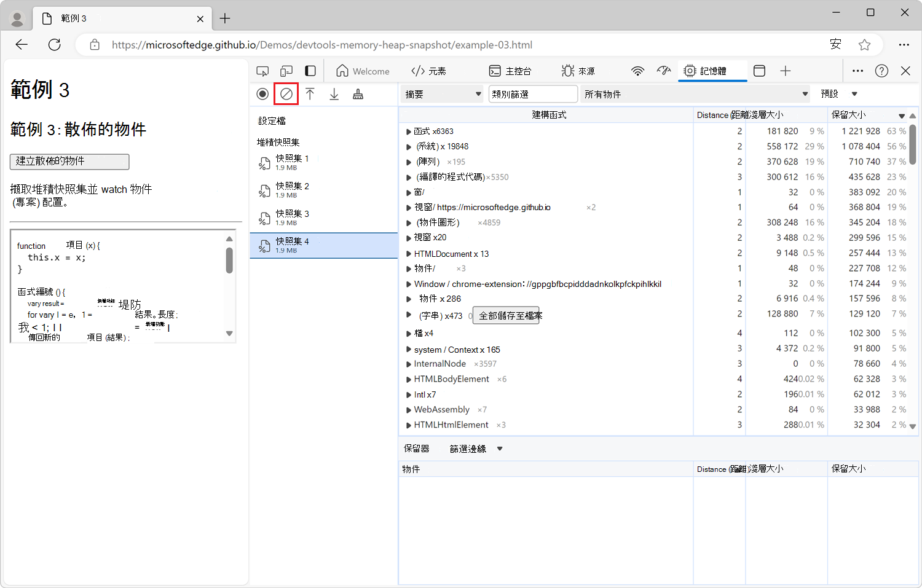Switch to the Welcome tab
This screenshot has height=588, width=922.
363,71
